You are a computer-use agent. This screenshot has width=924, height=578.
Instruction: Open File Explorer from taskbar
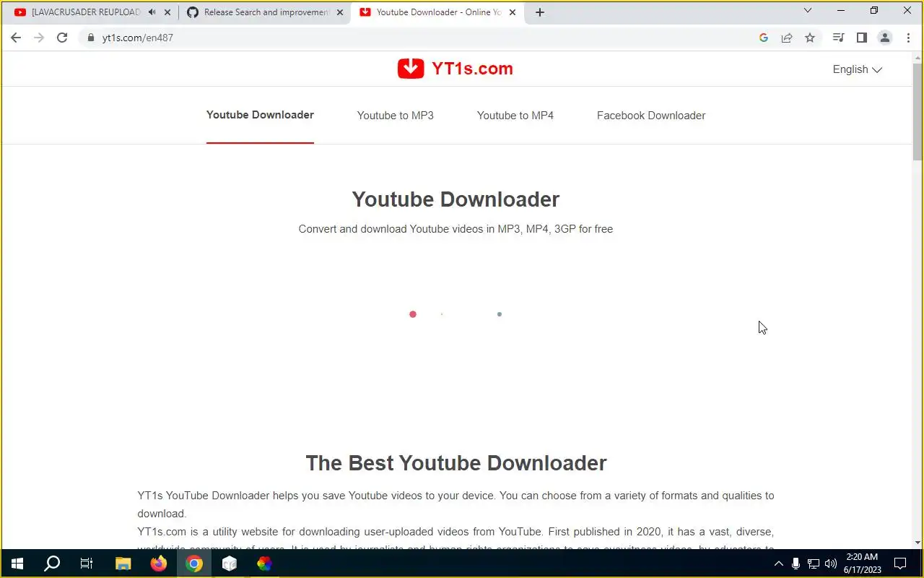[123, 564]
